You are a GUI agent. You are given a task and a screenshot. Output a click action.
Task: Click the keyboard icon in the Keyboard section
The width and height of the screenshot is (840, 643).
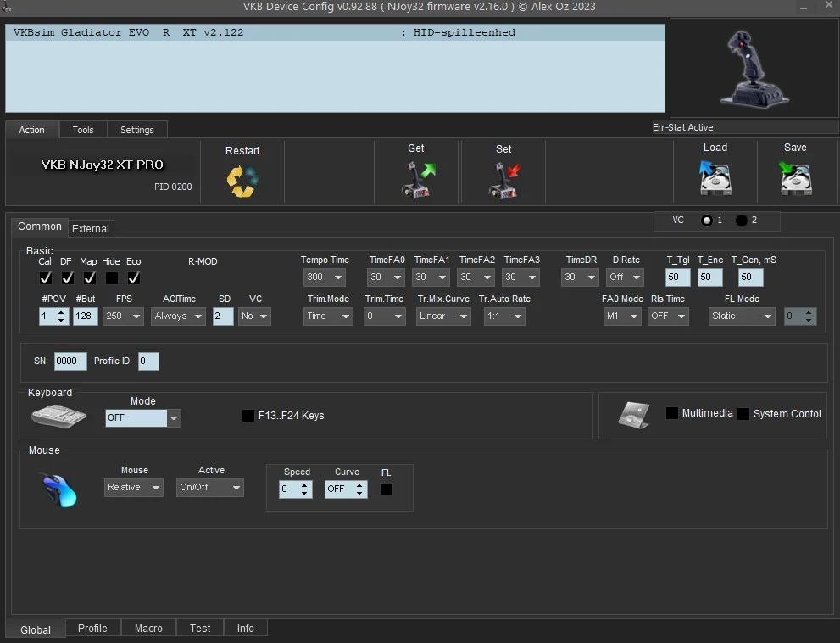coord(58,417)
